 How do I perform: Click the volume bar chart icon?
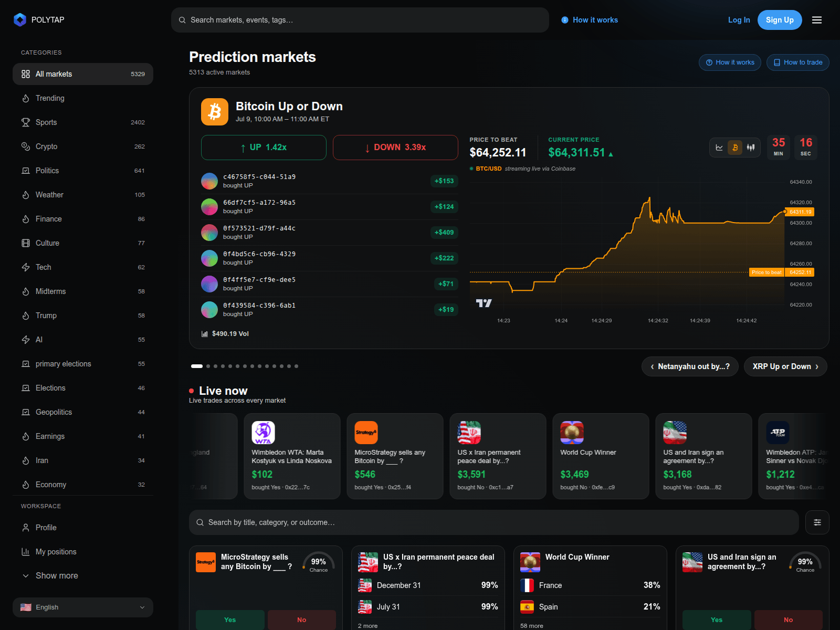(x=205, y=334)
